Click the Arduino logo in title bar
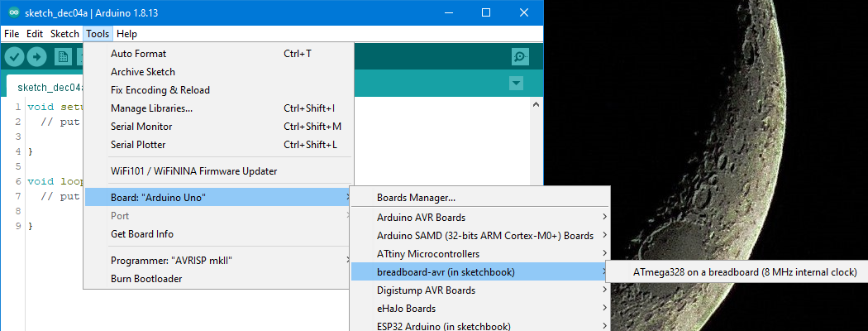Image resolution: width=868 pixels, height=331 pixels. [x=14, y=12]
